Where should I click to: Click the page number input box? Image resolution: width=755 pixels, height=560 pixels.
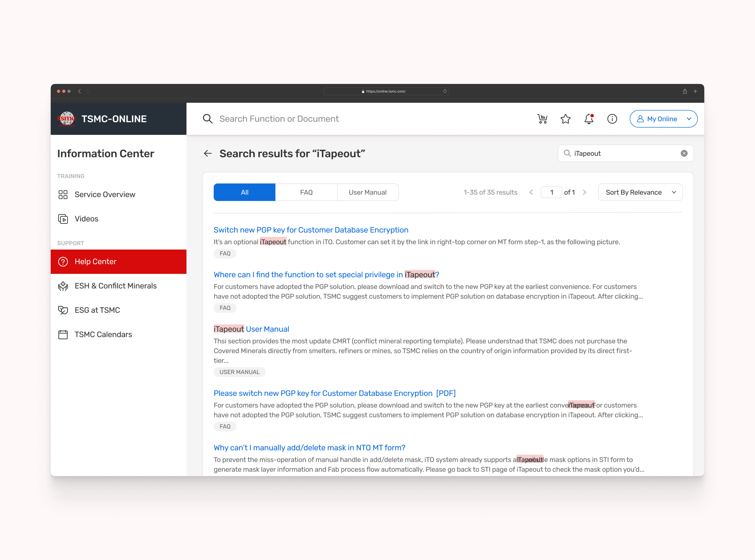coord(551,192)
